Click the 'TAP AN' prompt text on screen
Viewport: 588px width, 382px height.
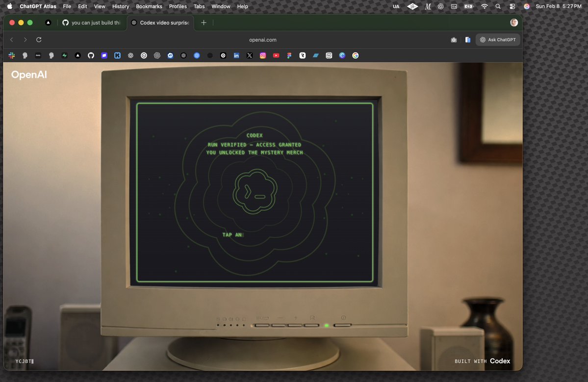point(232,235)
